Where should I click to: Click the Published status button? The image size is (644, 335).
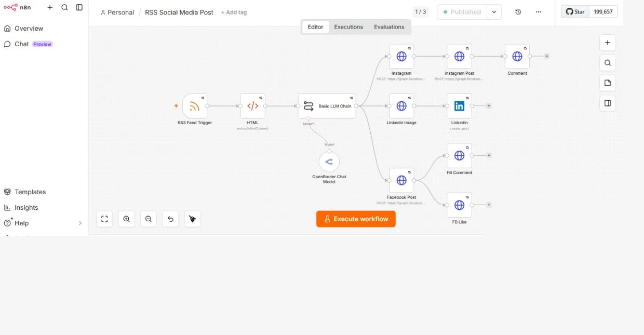point(462,12)
